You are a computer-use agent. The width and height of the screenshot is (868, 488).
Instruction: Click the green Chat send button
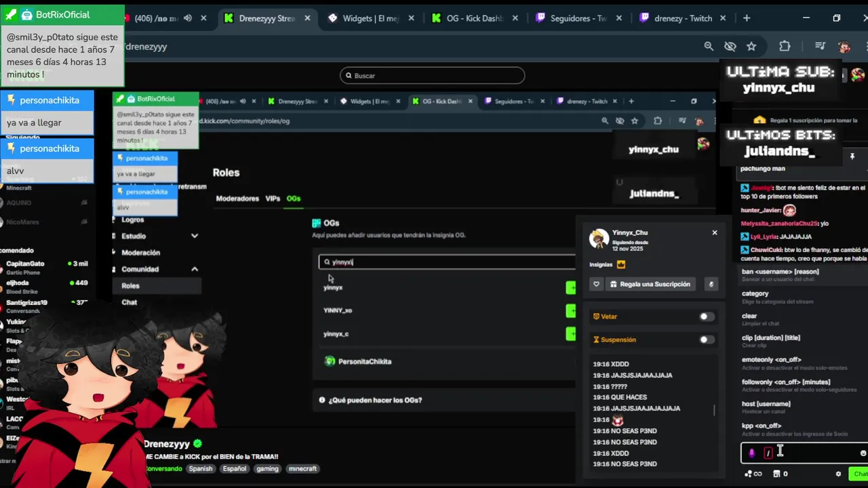click(860, 474)
